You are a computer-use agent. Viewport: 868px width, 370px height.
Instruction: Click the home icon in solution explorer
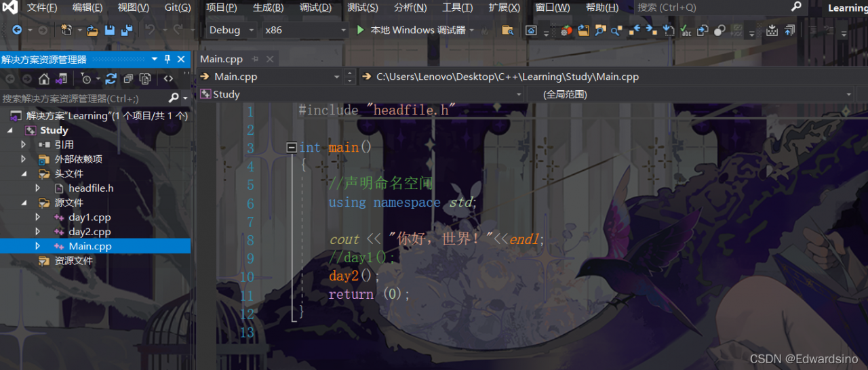(44, 79)
